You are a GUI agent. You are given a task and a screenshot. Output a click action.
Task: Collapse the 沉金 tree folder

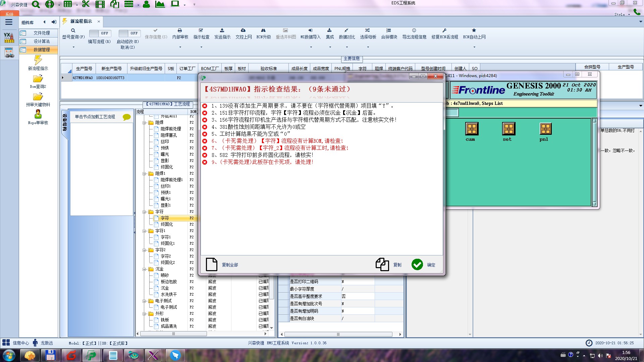145,269
